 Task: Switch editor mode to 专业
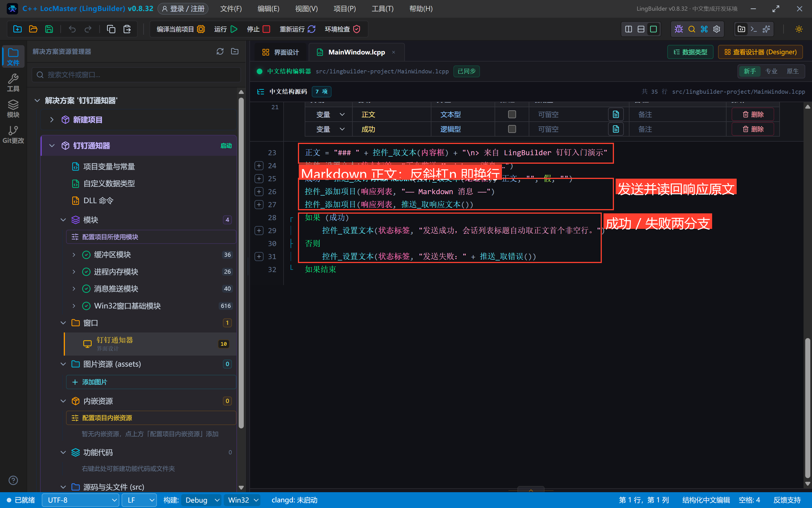[771, 71]
